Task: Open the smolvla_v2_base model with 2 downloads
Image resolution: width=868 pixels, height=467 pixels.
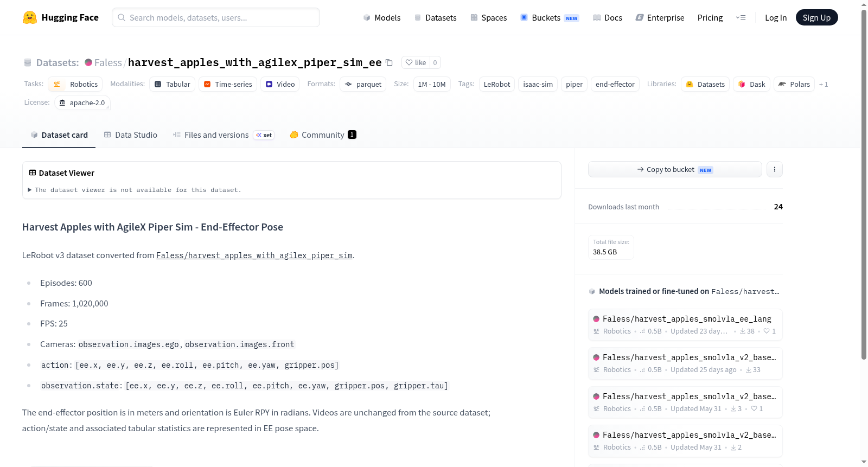Action: coord(685,441)
